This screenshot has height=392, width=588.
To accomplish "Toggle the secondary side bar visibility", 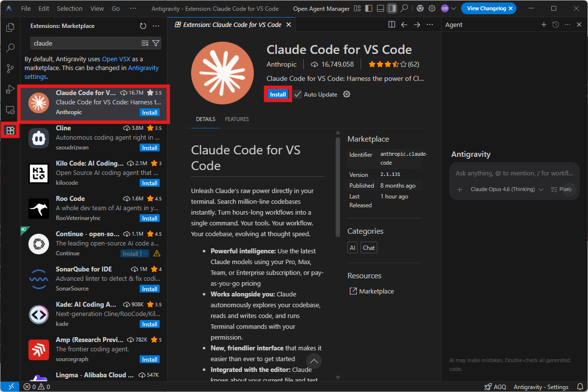I will click(x=392, y=8).
